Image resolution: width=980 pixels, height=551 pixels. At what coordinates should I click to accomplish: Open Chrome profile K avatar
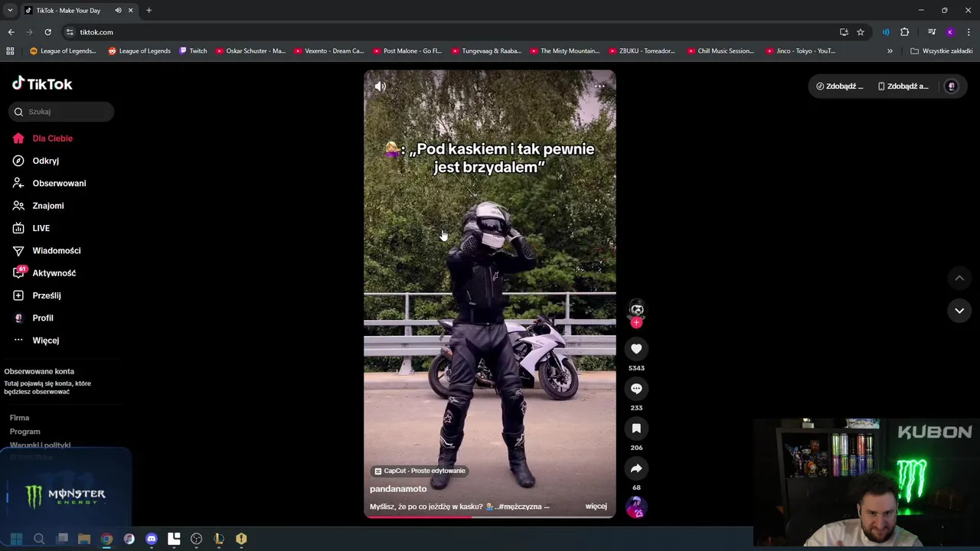pyautogui.click(x=950, y=32)
